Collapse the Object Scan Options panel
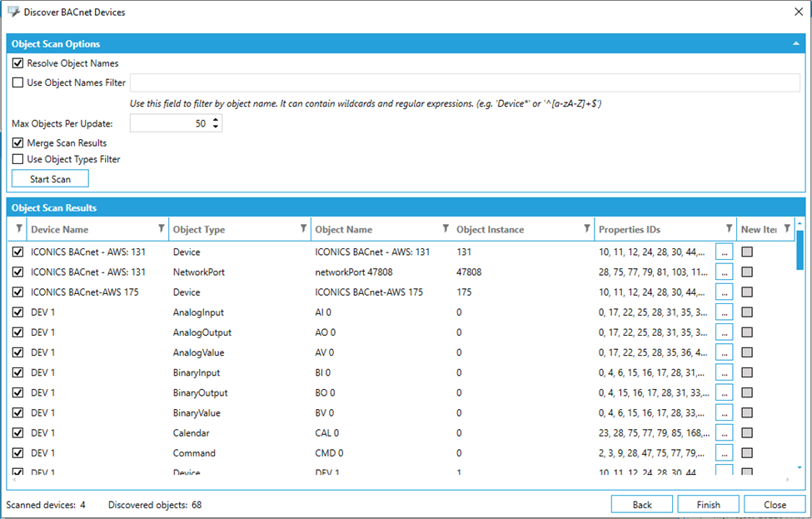The width and height of the screenshot is (812, 519). pyautogui.click(x=796, y=43)
